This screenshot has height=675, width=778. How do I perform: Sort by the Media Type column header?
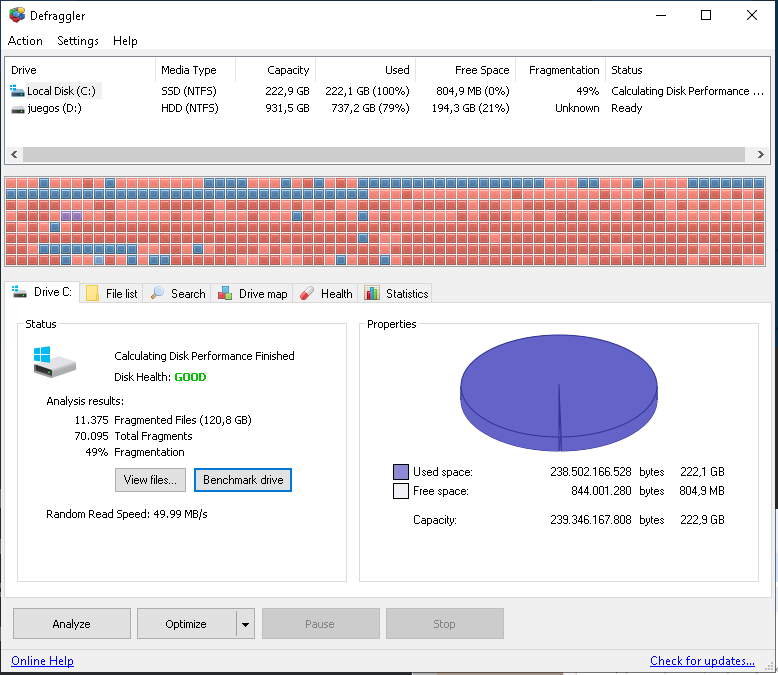195,70
